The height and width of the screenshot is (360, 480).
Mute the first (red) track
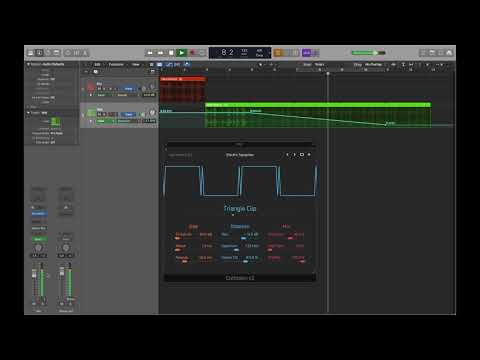click(99, 89)
